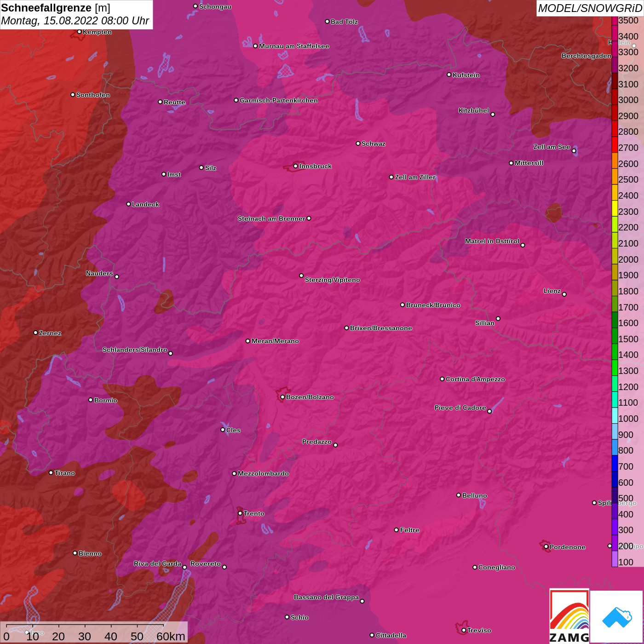The width and height of the screenshot is (644, 644).
Task: Click the Riva del Garda label
Action: [157, 563]
